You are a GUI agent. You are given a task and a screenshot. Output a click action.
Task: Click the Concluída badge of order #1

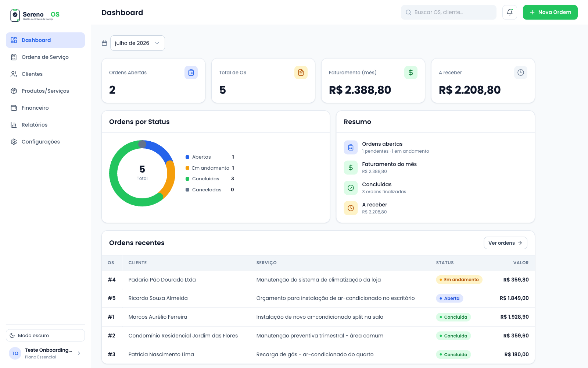453,317
